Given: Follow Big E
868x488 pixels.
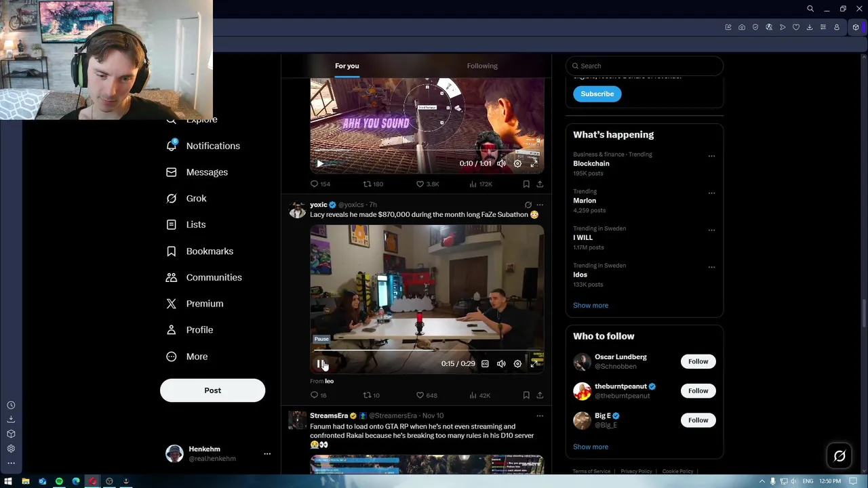Looking at the screenshot, I should (698, 420).
